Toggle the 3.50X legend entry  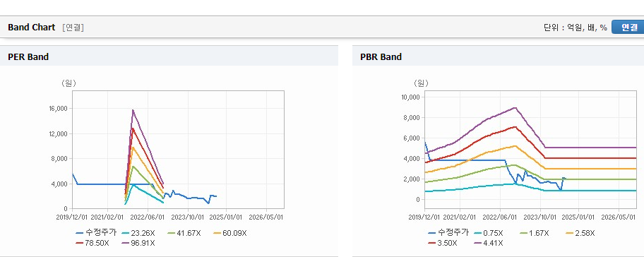[442, 243]
